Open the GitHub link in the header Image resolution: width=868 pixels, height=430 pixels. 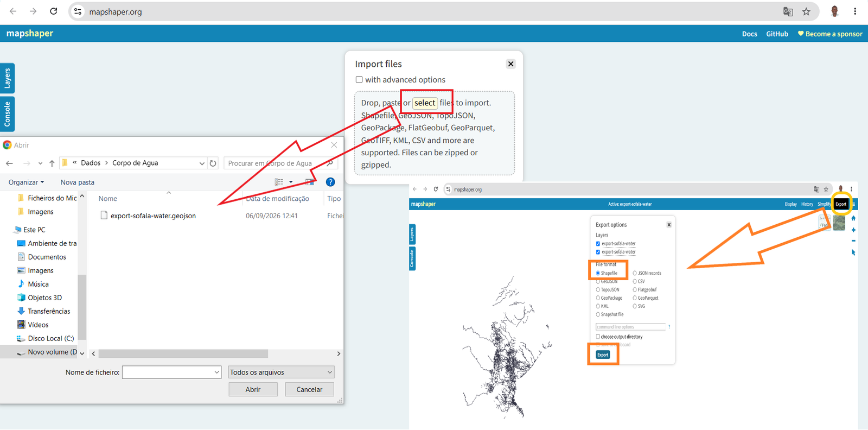pyautogui.click(x=777, y=34)
